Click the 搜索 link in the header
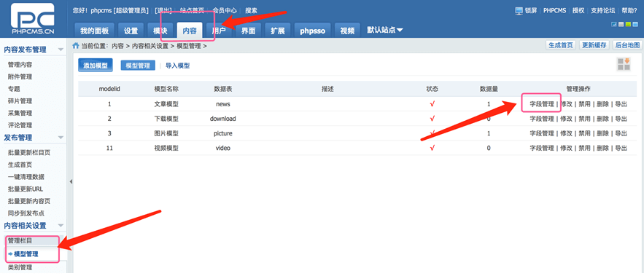Viewport: 644px width, 276px height. [x=251, y=11]
